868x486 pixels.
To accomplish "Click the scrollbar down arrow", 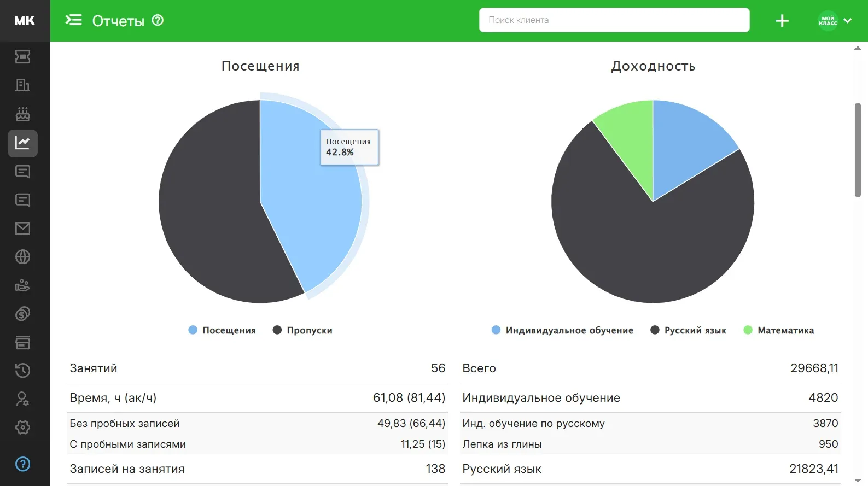I will (858, 481).
